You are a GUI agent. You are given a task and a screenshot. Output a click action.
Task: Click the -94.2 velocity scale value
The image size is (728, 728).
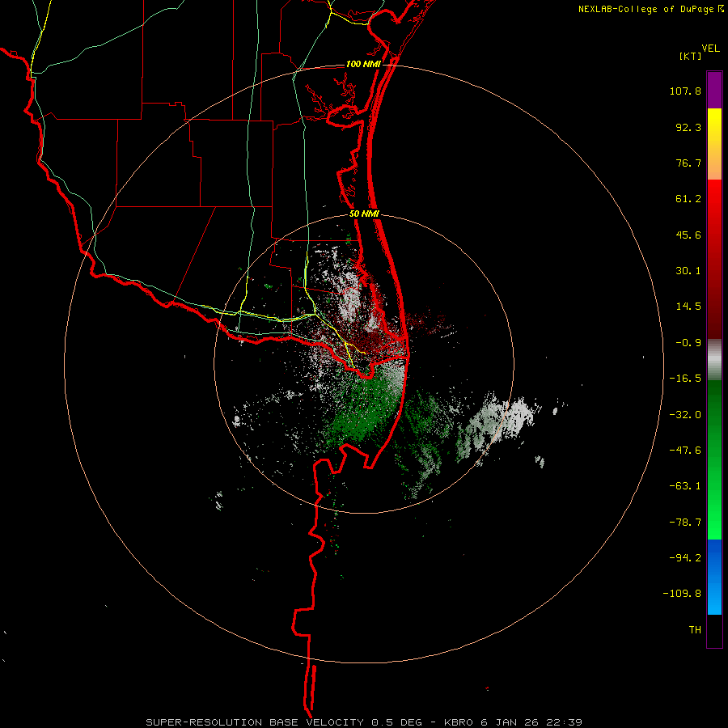(685, 558)
